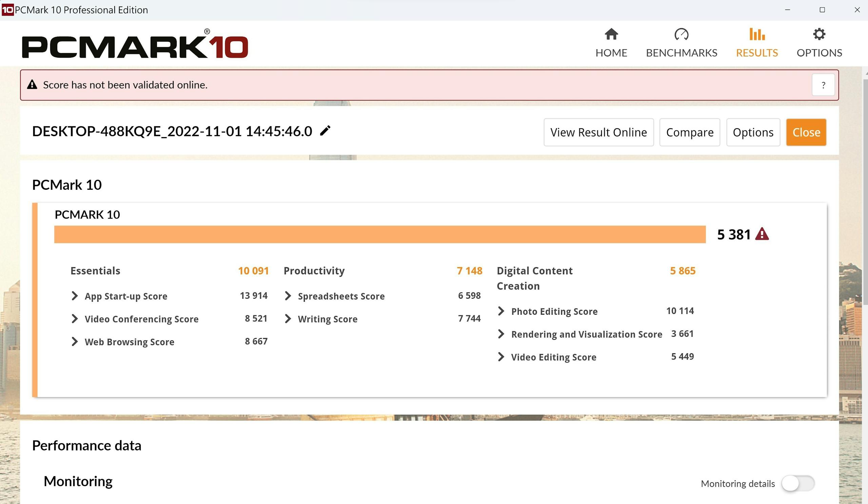
Task: Click the pencil icon to rename result
Action: pos(325,131)
